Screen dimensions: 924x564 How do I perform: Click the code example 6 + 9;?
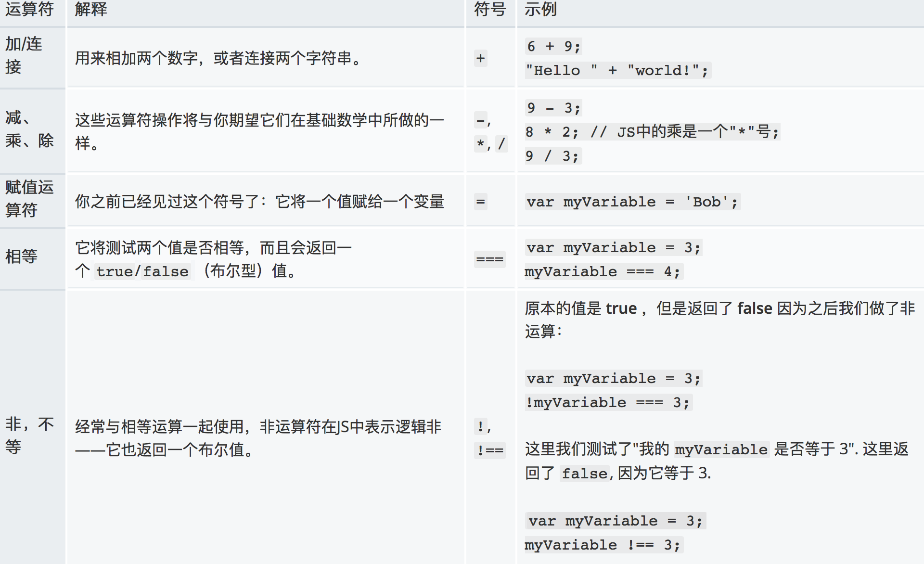[x=553, y=46]
